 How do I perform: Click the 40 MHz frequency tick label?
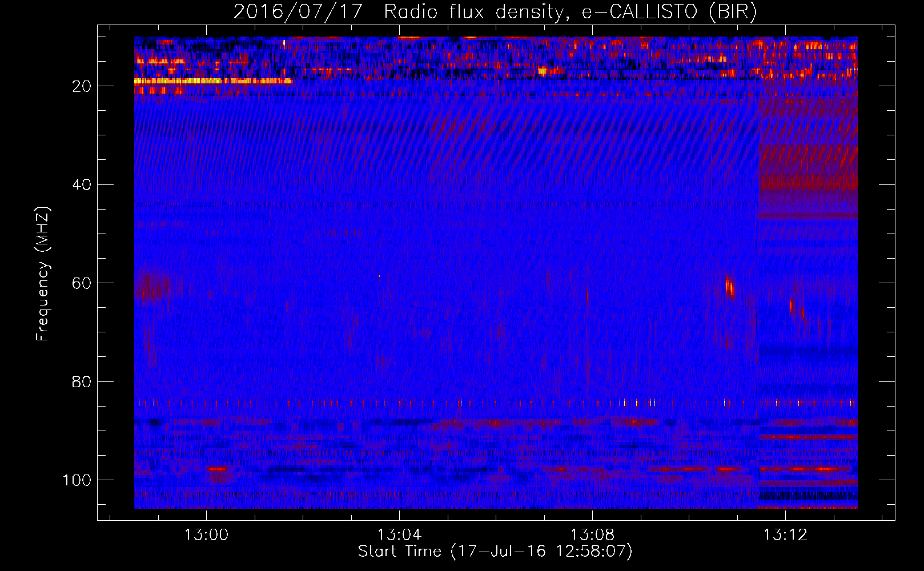coord(82,185)
